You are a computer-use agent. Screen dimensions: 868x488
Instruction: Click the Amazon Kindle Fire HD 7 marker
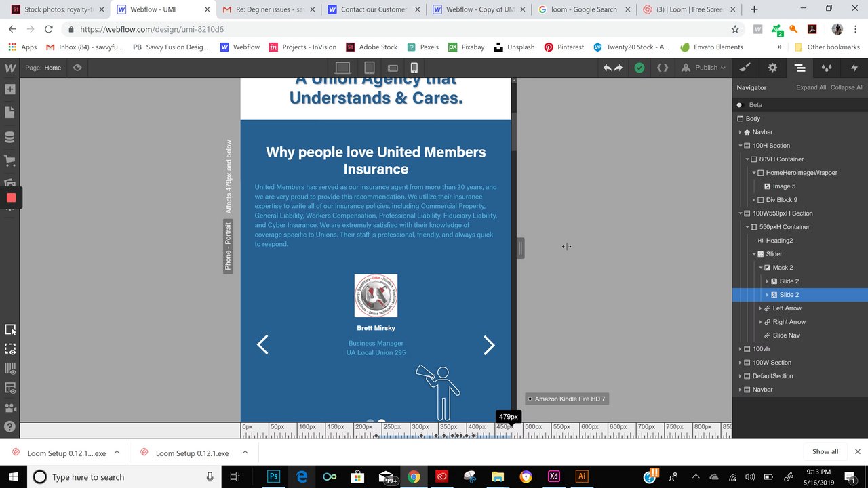567,399
